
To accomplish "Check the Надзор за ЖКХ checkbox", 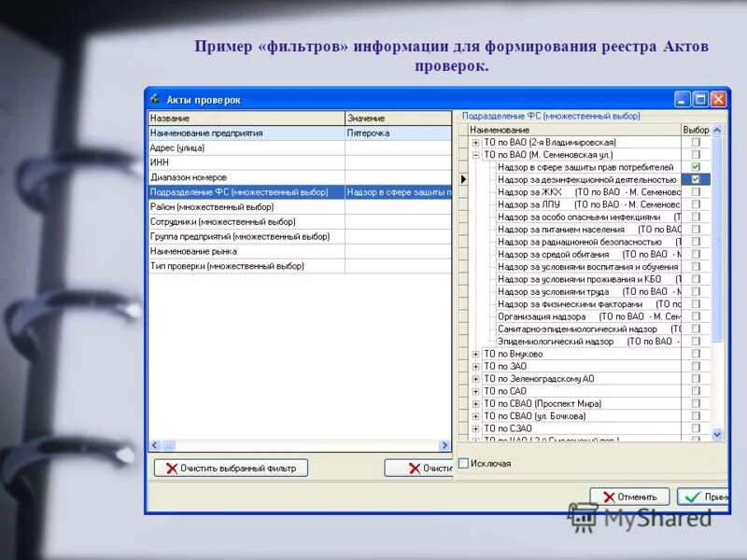I will pos(696,193).
